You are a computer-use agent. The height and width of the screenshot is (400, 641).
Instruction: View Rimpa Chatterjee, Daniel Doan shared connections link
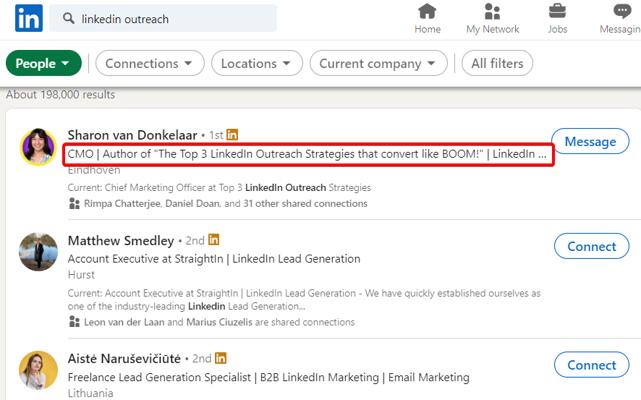tap(226, 203)
